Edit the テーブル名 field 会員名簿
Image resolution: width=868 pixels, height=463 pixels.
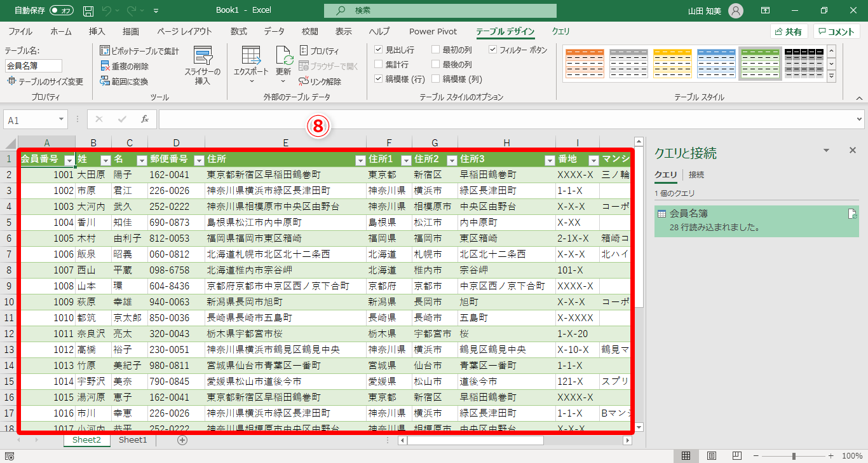tap(34, 66)
